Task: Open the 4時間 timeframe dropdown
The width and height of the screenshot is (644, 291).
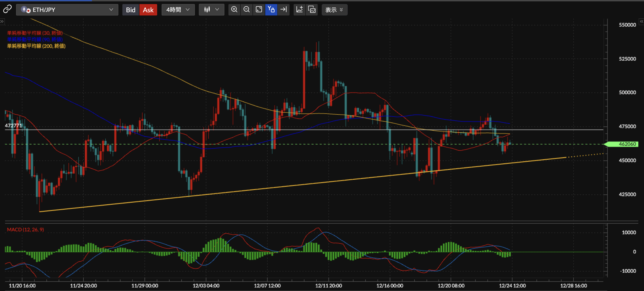Action: (178, 10)
